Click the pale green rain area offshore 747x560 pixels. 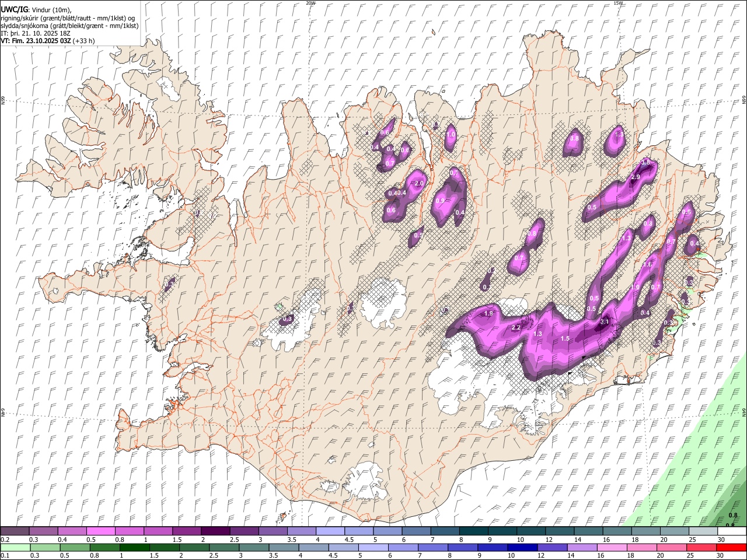coord(694,467)
